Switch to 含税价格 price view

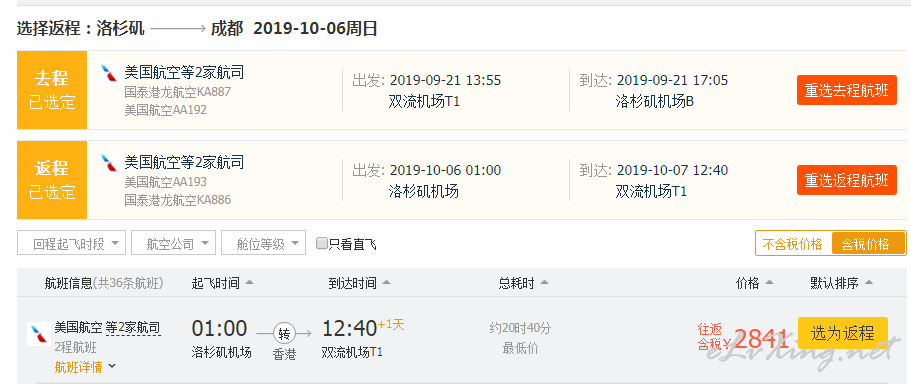point(866,244)
